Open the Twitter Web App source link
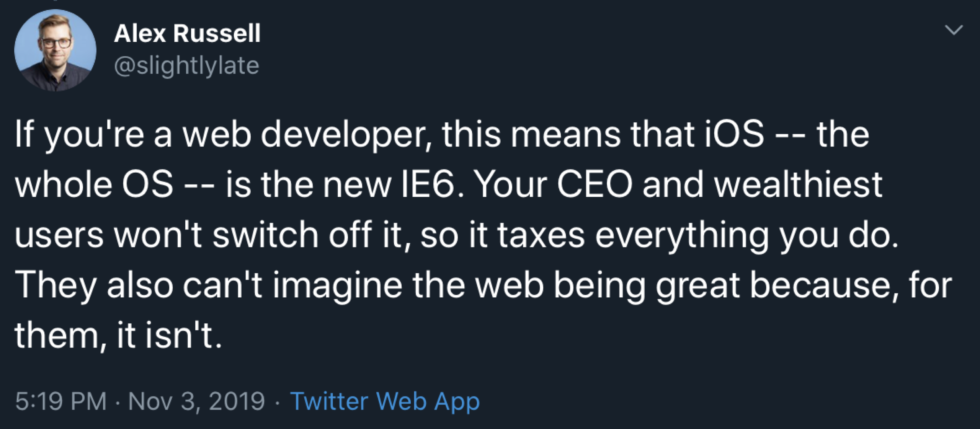 (385, 401)
